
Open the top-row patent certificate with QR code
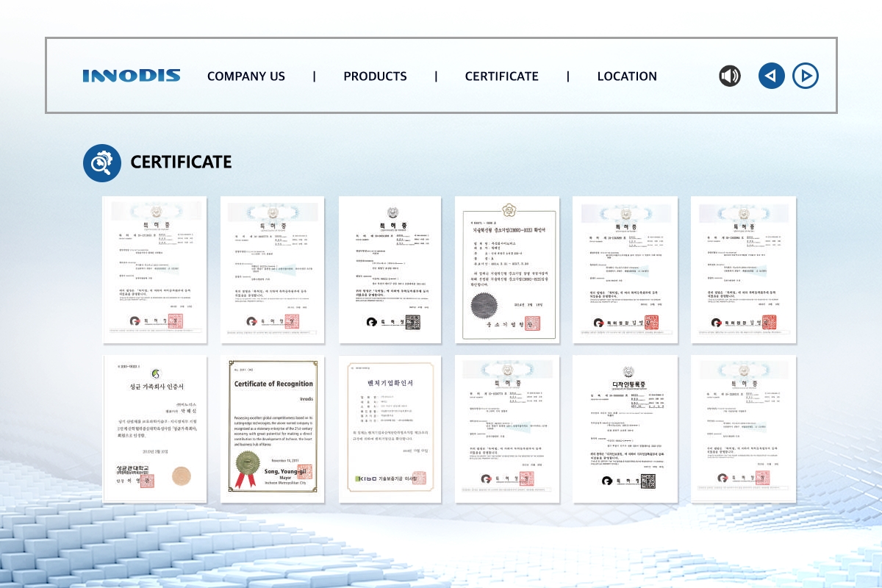point(390,270)
